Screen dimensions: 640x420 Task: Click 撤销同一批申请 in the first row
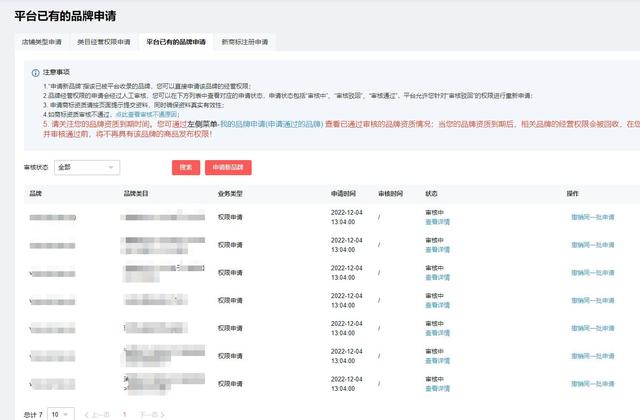click(593, 217)
